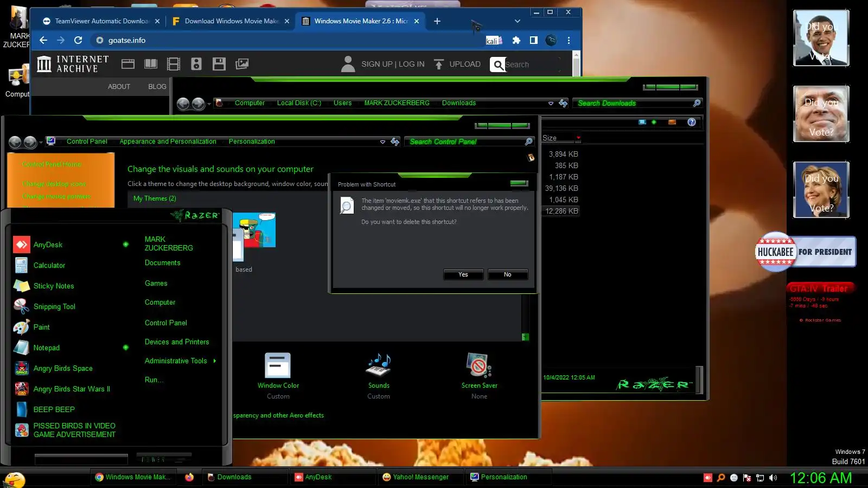Refresh the Personalization address bar
868x488 pixels.
[x=395, y=142]
